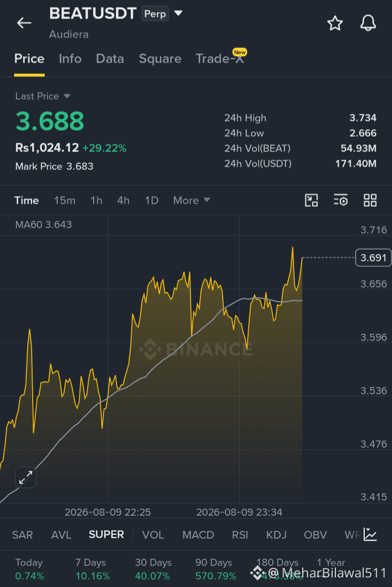
Task: Enable the OBV indicator
Action: click(315, 535)
